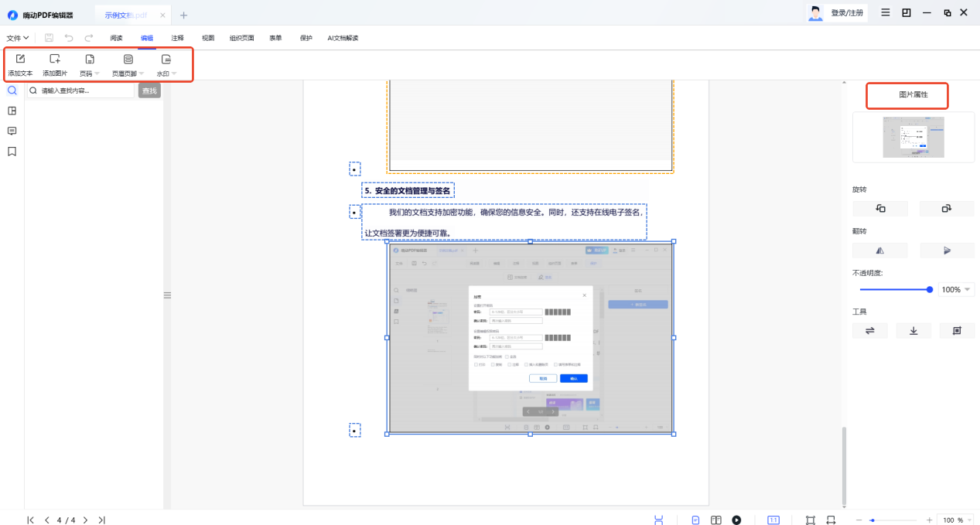The height and width of the screenshot is (525, 980).
Task: Start slideshow play mode
Action: pos(736,520)
